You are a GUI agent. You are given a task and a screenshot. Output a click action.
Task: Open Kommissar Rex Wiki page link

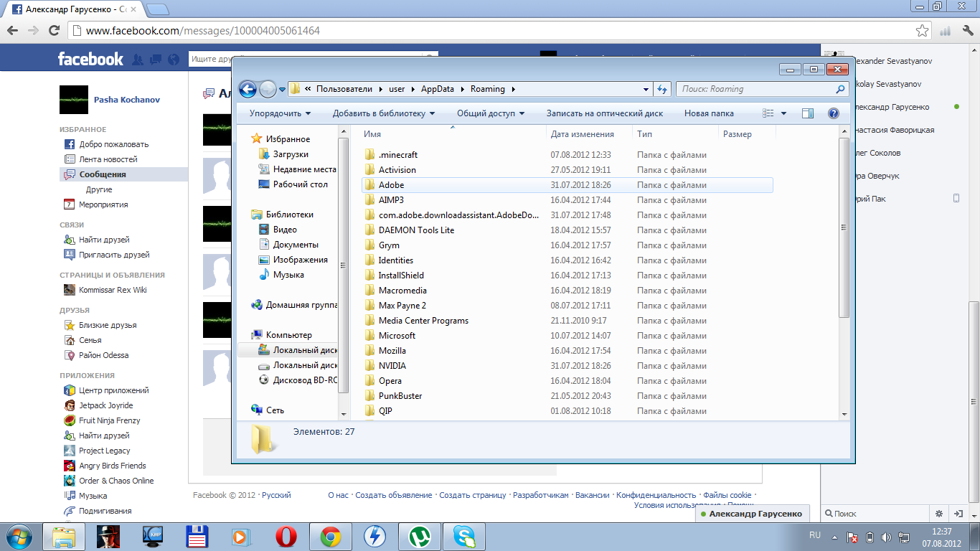coord(113,290)
